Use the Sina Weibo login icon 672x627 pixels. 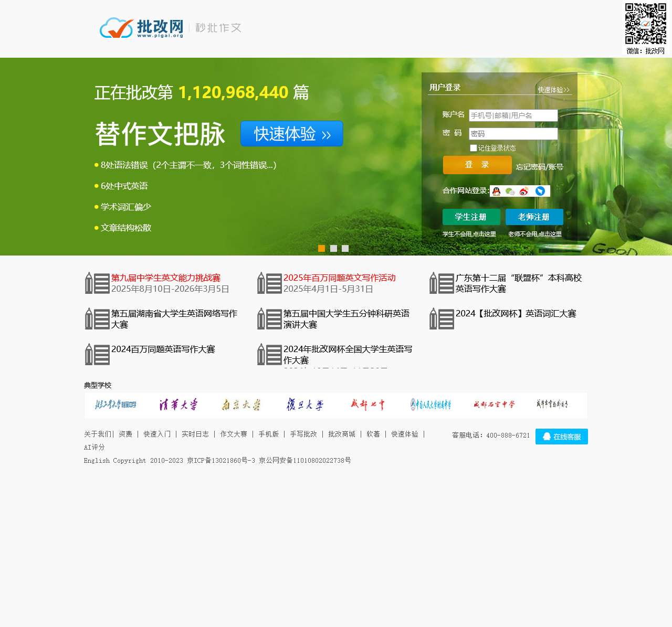coord(523,191)
